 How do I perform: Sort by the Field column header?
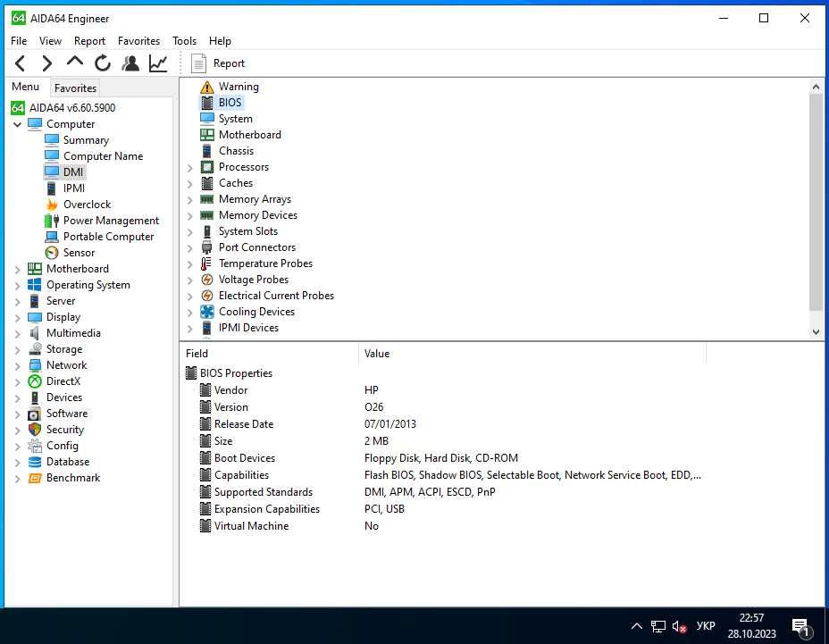point(269,353)
